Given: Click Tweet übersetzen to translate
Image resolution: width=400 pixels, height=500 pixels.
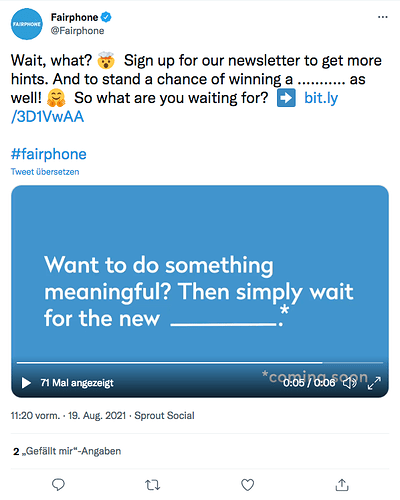Looking at the screenshot, I should pos(45,172).
